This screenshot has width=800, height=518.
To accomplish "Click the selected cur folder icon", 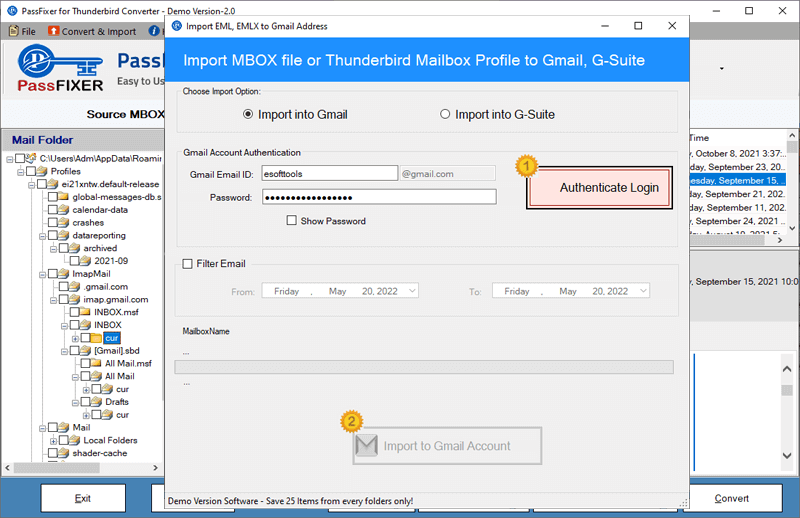I will tap(96, 338).
